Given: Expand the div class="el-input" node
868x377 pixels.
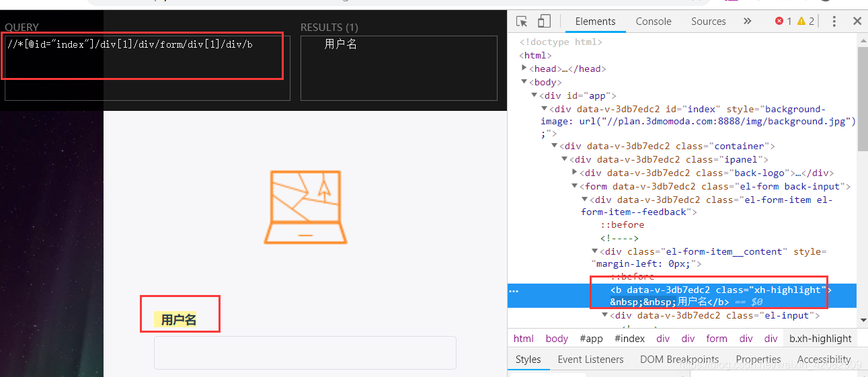Looking at the screenshot, I should [x=605, y=315].
